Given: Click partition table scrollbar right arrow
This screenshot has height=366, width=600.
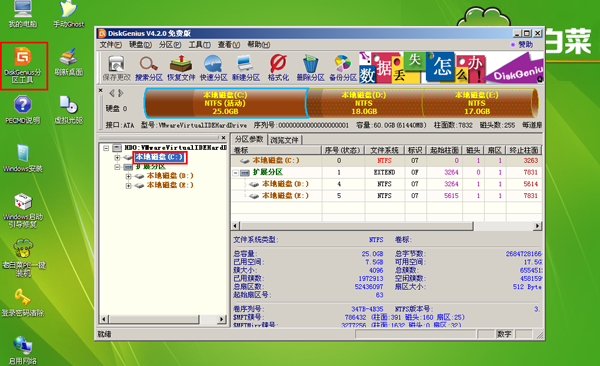Looking at the screenshot, I should (538, 226).
